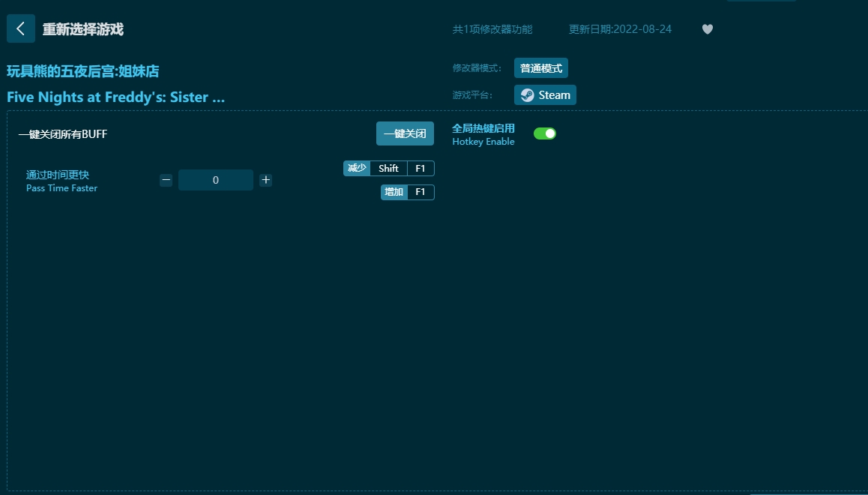The image size is (868, 495).
Task: Click the 增加 hotkey label
Action: click(x=394, y=192)
